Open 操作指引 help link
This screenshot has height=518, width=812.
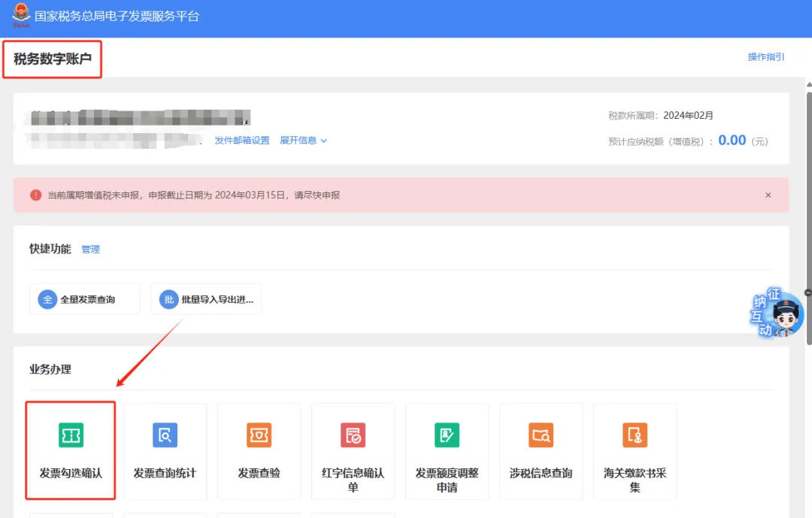(766, 57)
